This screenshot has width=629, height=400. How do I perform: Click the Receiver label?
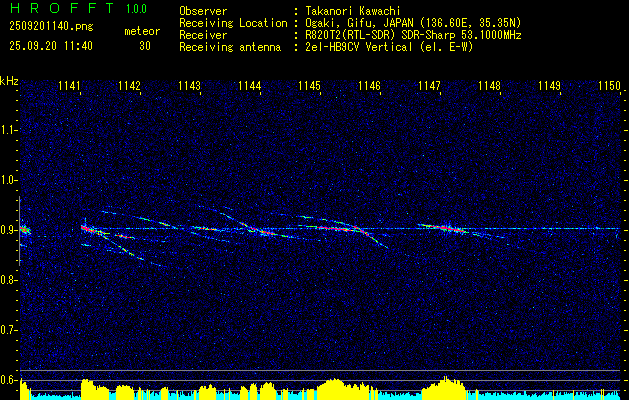point(203,35)
